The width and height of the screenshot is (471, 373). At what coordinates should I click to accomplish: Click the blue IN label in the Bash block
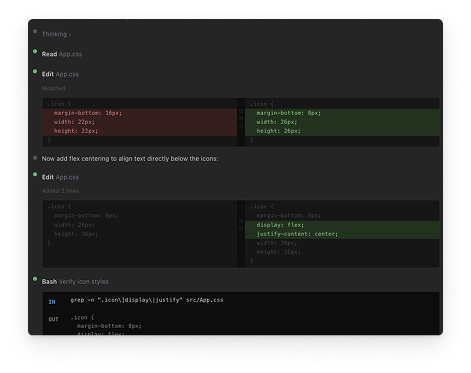[52, 302]
